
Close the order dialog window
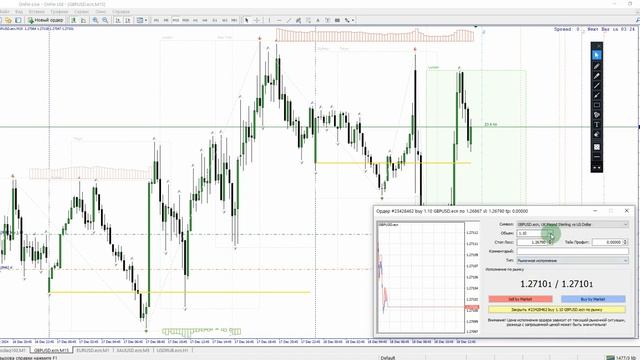(x=627, y=211)
